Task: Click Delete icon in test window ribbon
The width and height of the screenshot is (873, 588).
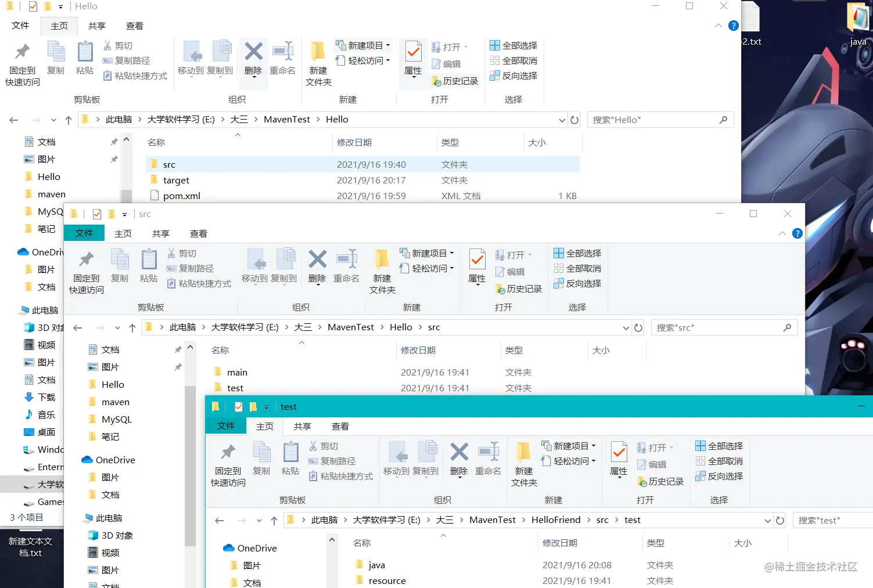Action: point(459,452)
